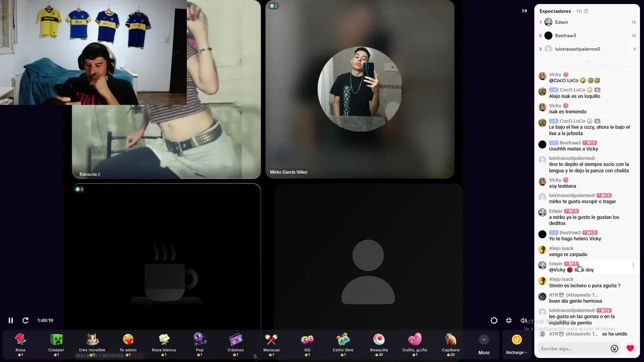Image resolution: width=644 pixels, height=362 pixels.
Task: Click the Espectadores header
Action: tap(555, 11)
